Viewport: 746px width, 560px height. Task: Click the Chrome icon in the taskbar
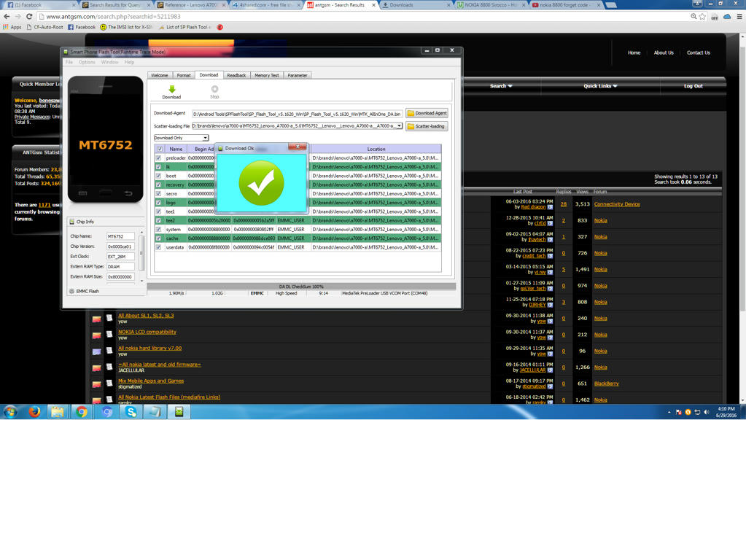(x=82, y=412)
